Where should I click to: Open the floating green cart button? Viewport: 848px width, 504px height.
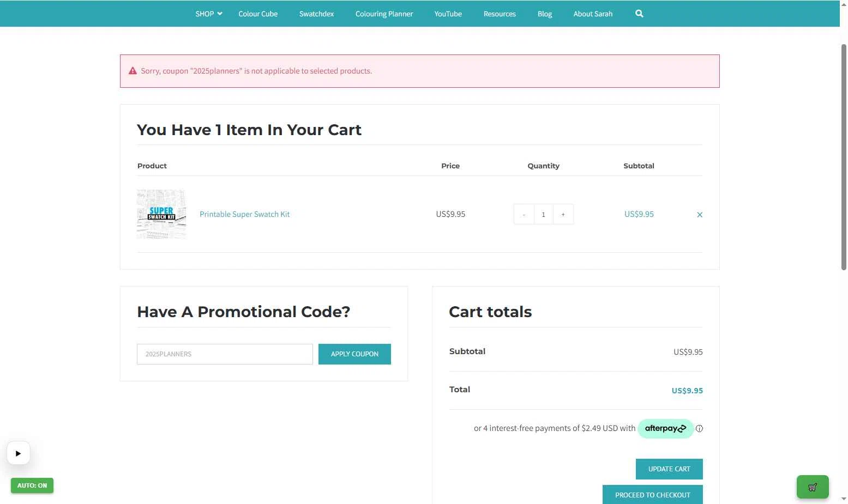click(x=813, y=487)
